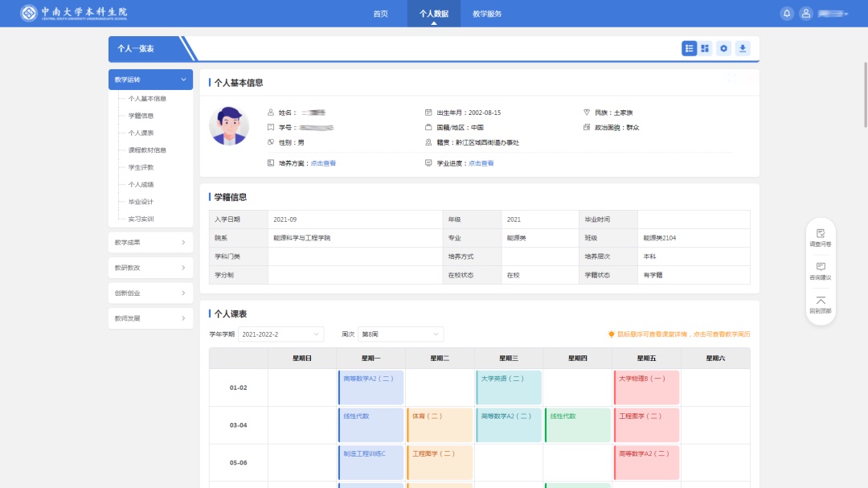Open 周次 dropdown showing 第8周
The image size is (868, 488).
tap(400, 334)
